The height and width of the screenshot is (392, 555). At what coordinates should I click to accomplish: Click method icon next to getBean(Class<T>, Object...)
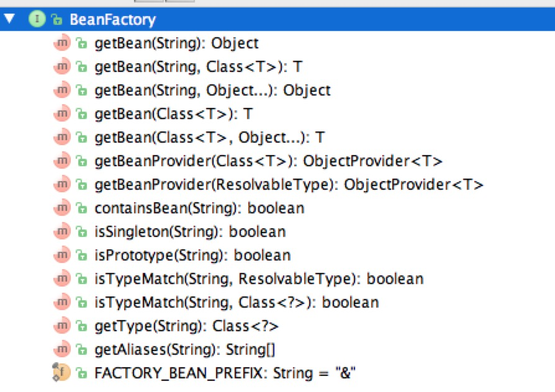pyautogui.click(x=62, y=137)
